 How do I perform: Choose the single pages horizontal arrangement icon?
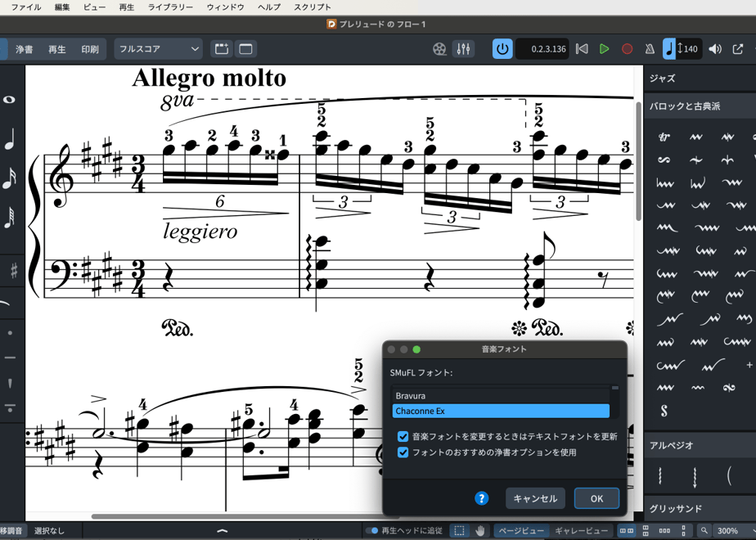coord(664,531)
